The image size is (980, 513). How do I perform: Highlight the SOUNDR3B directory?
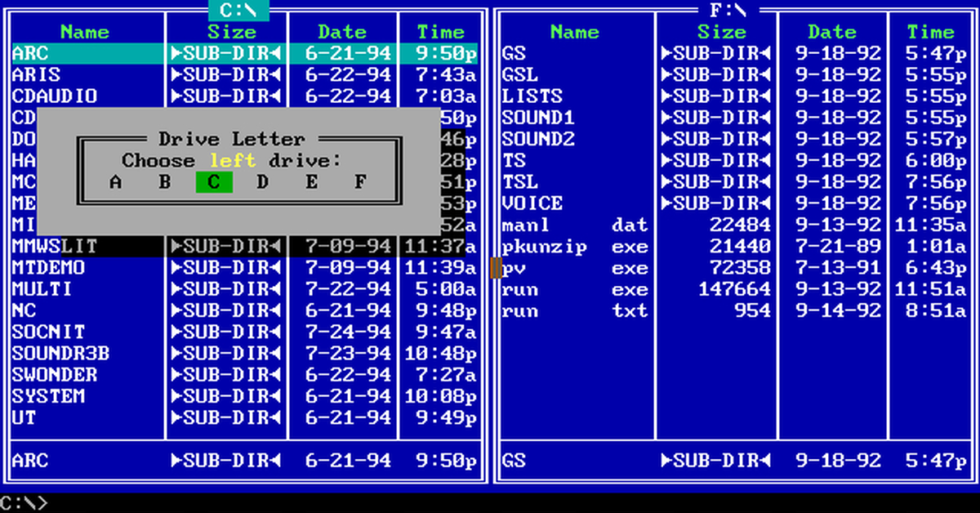(x=60, y=354)
